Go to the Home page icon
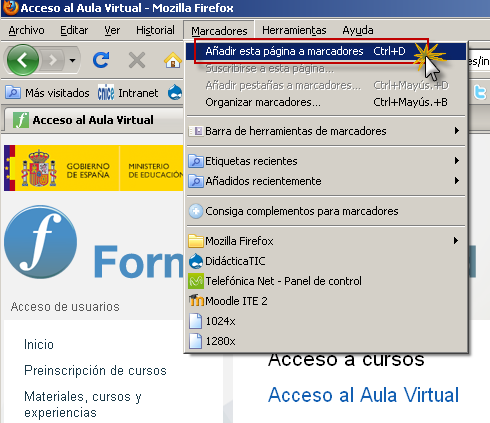This screenshot has width=490, height=423. [173, 60]
